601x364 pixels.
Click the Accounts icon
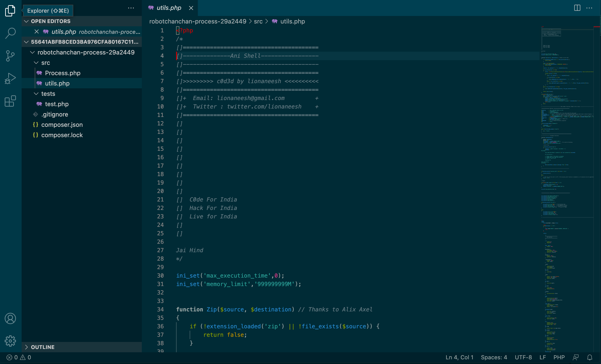coord(10,318)
